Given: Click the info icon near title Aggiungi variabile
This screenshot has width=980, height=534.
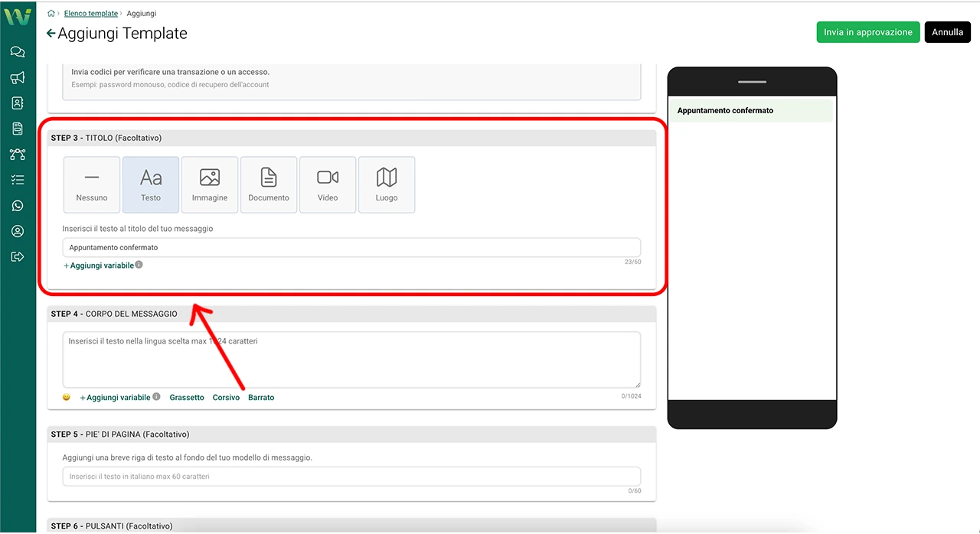Looking at the screenshot, I should point(139,265).
